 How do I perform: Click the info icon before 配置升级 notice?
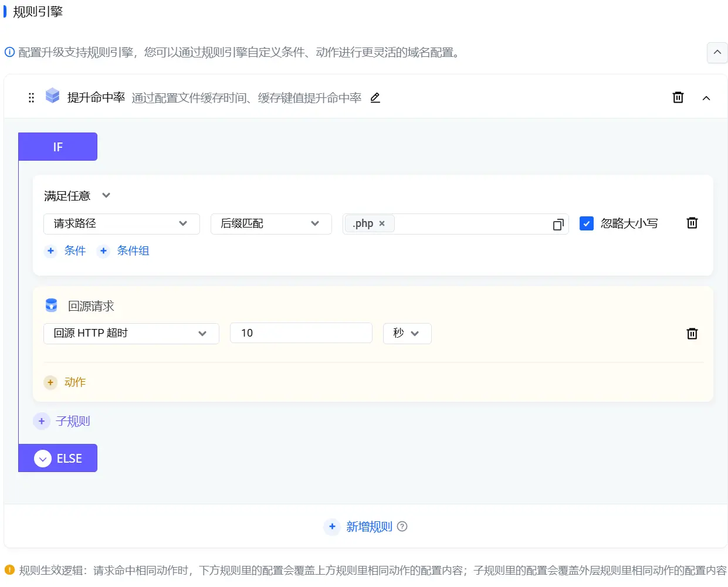pos(9,52)
